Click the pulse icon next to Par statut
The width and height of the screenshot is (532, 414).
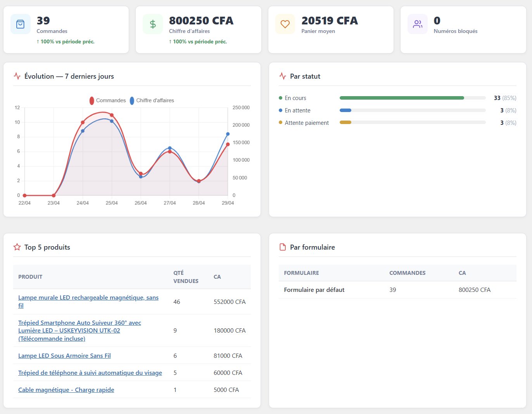(282, 76)
